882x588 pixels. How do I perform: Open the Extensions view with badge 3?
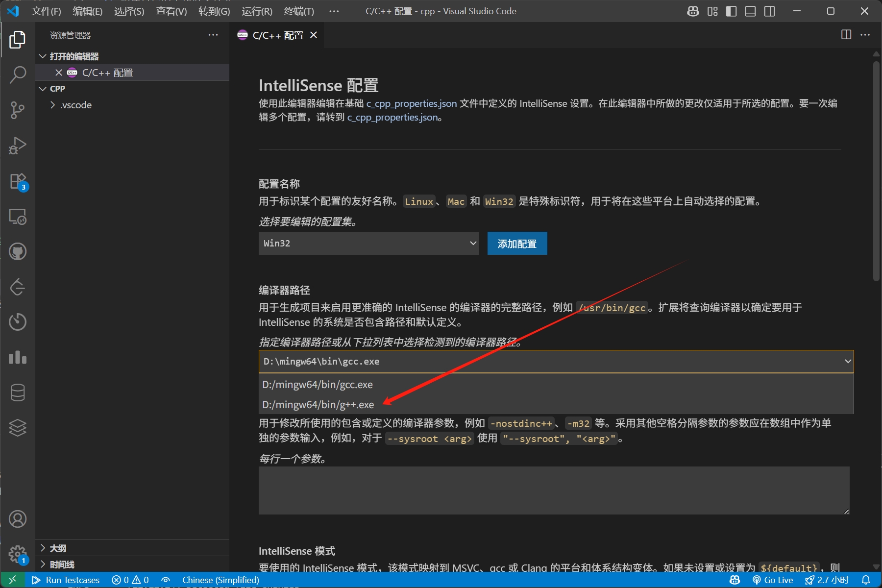click(x=18, y=180)
